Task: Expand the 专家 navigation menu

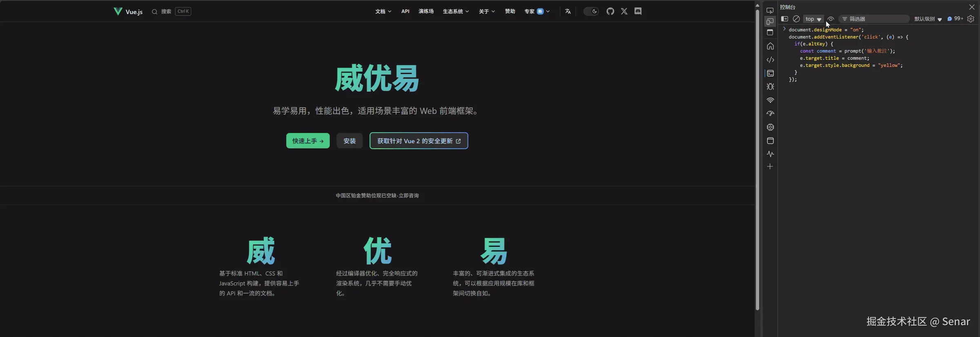Action: click(537, 11)
